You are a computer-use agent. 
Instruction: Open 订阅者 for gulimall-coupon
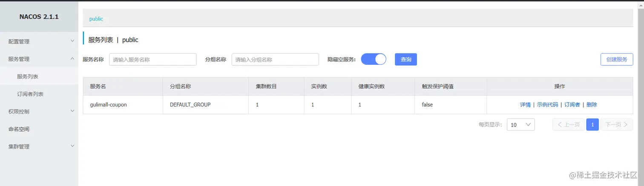point(572,105)
